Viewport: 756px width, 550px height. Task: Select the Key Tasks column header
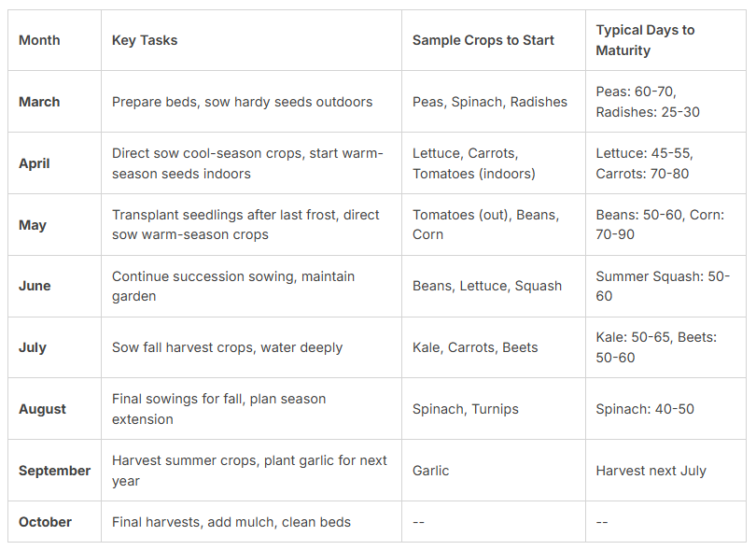click(x=145, y=40)
